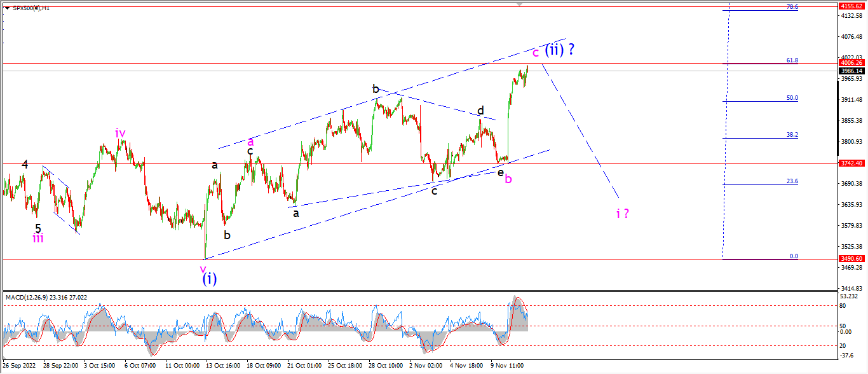Viewport: 868px width, 374px height.
Task: Click the magenta a wave label
Action: click(250, 141)
